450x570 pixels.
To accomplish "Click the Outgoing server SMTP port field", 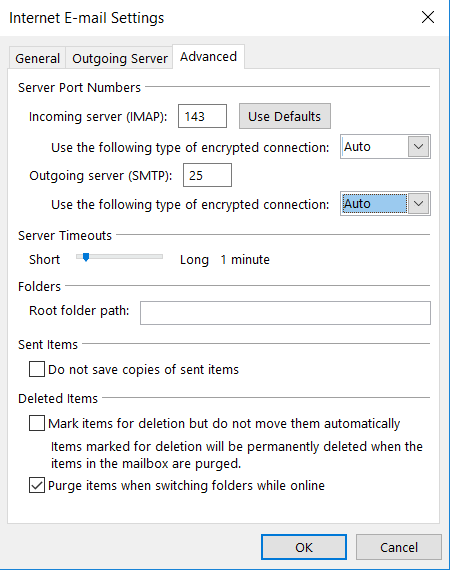I will (x=207, y=175).
